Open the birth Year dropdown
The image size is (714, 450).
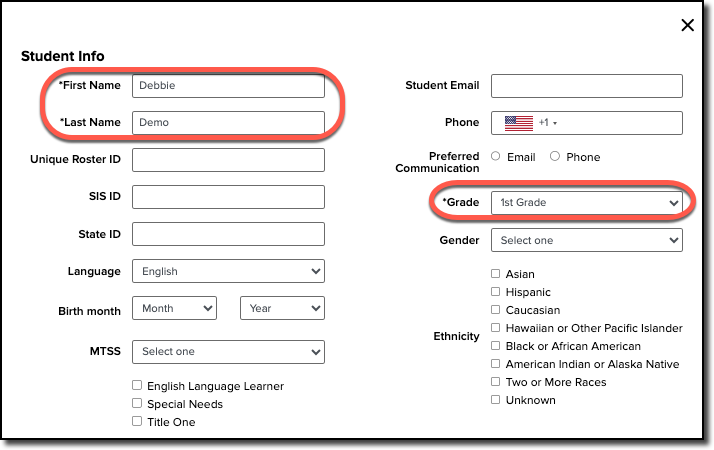(x=282, y=309)
